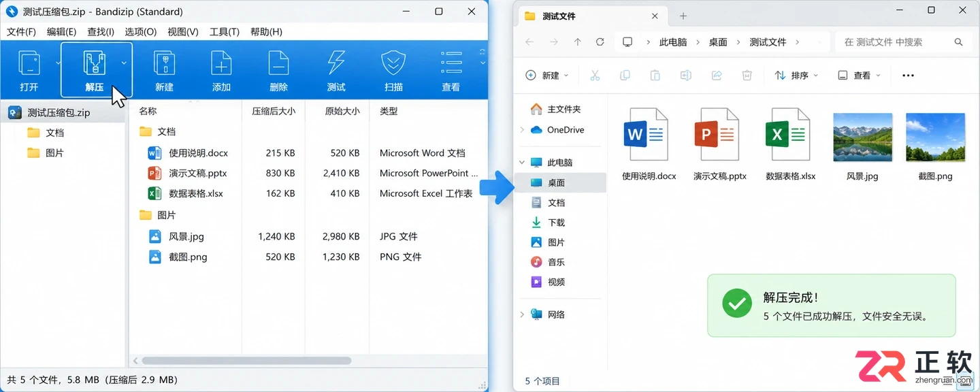The height and width of the screenshot is (392, 980).
Task: Open dropdown arrow next to Open (打开)
Action: (59, 63)
